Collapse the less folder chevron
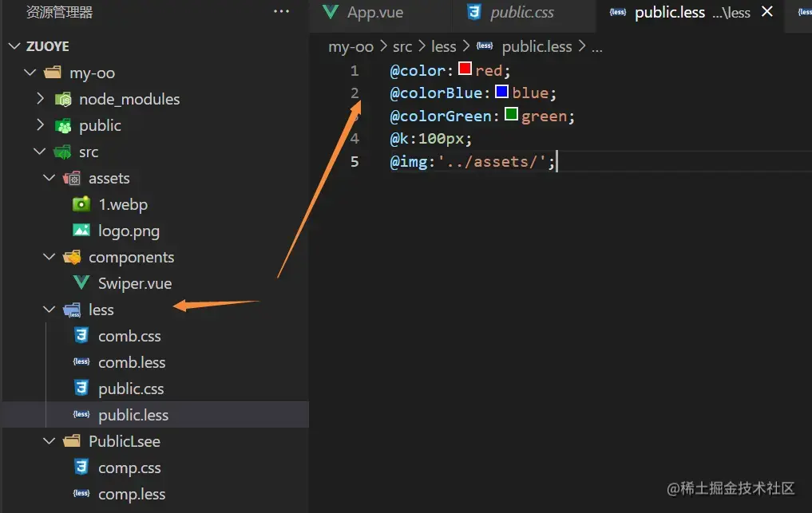 tap(50, 309)
